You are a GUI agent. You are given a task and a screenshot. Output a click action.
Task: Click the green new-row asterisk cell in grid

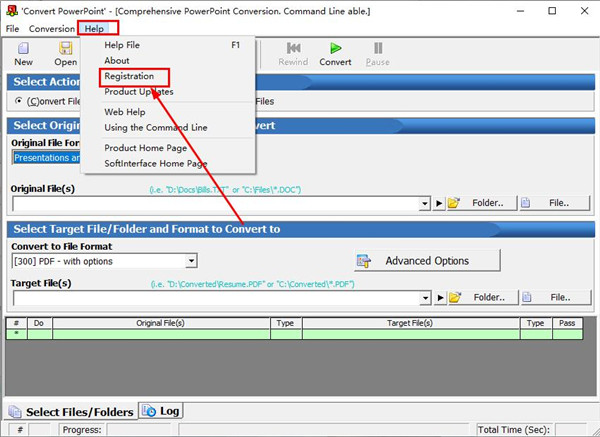(16, 334)
